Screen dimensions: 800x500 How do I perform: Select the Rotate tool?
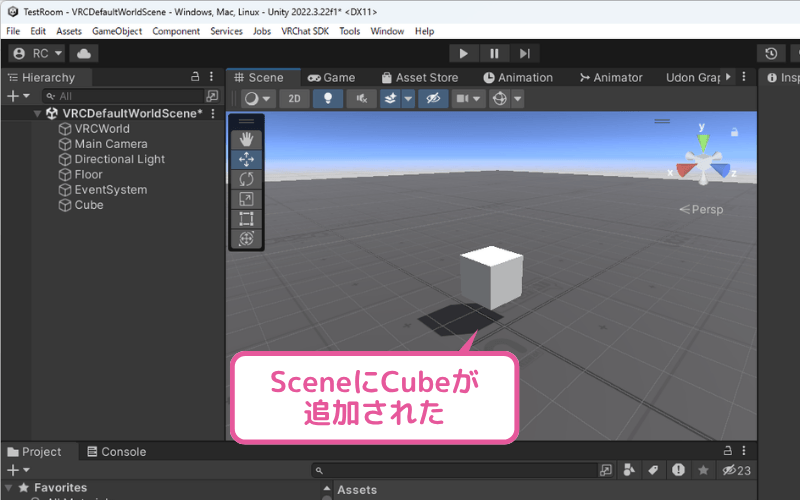pos(246,179)
